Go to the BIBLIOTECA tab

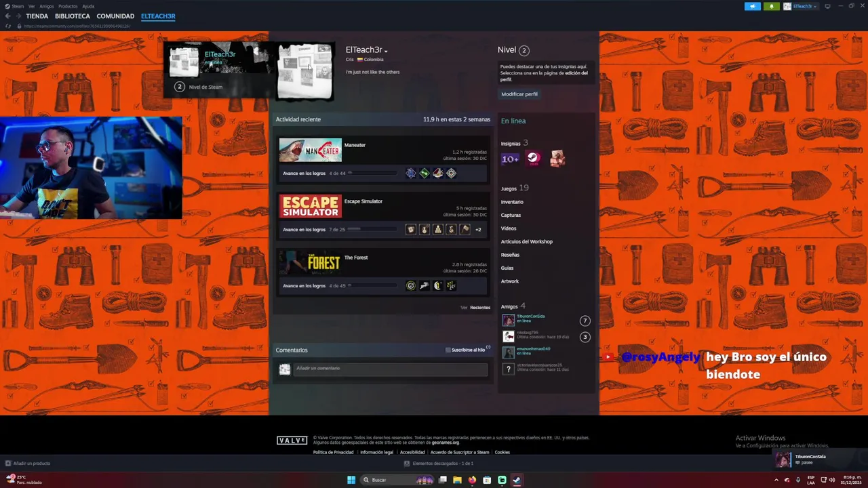[73, 16]
